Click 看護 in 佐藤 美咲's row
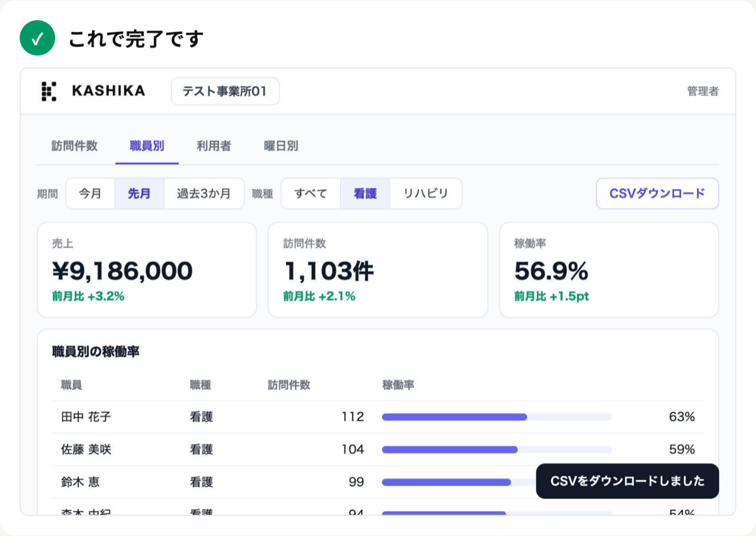Screen dimensions: 756x536 (x=202, y=450)
